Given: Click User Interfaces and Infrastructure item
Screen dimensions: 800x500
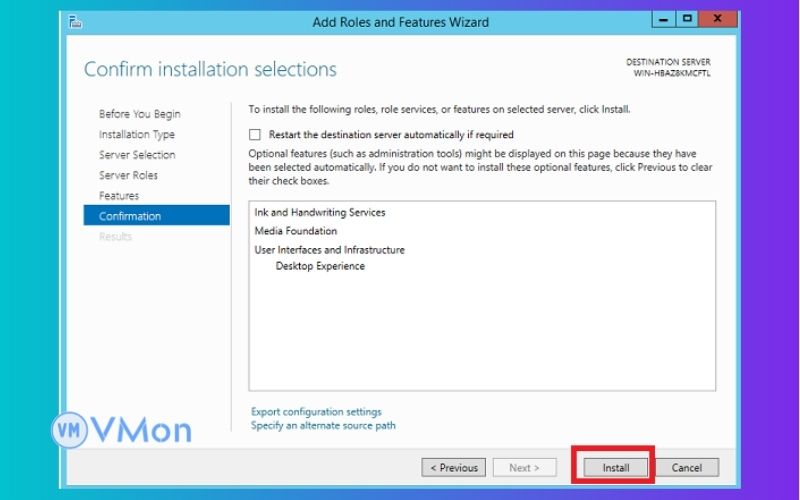Looking at the screenshot, I should tap(329, 250).
